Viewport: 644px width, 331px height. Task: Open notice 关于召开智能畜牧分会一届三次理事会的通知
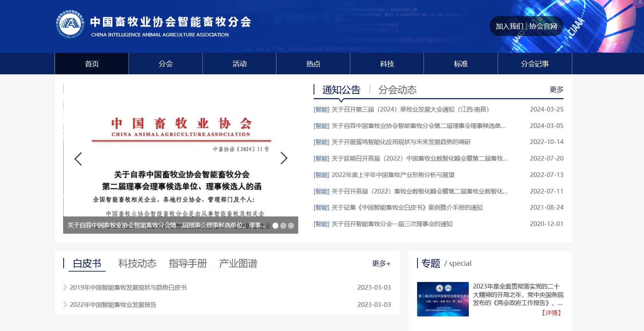pos(392,224)
